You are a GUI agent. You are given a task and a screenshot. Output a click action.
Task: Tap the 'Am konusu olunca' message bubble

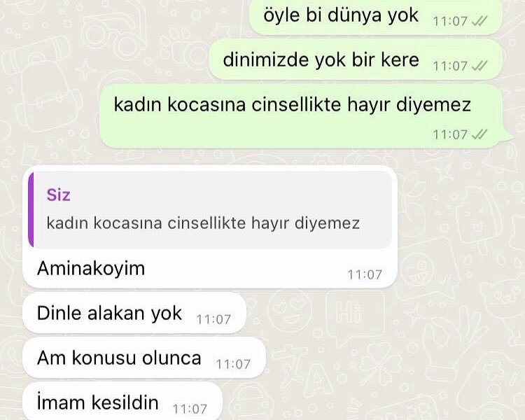144,358
